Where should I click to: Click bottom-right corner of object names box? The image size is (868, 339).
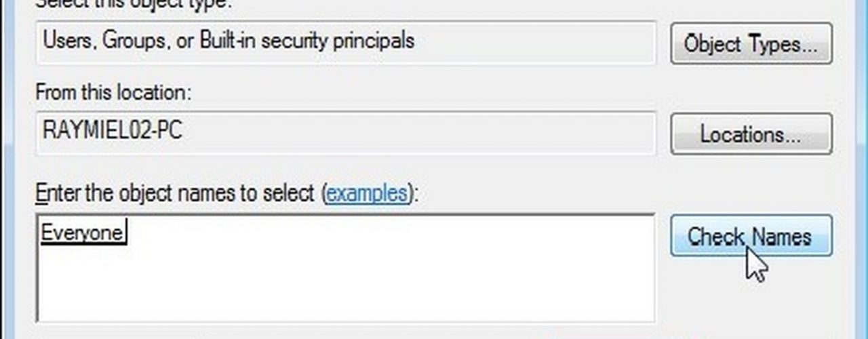tap(648, 315)
